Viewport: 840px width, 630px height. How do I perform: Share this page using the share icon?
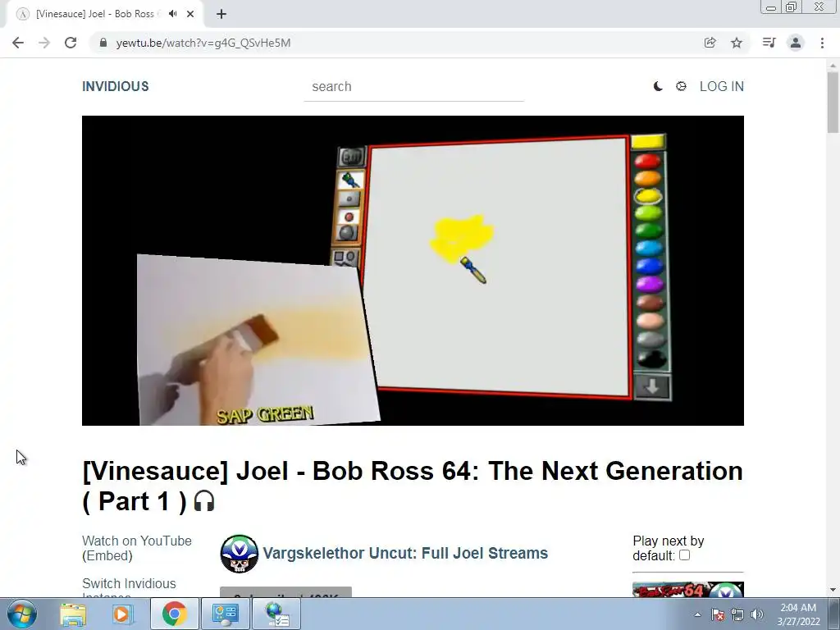[x=710, y=43]
